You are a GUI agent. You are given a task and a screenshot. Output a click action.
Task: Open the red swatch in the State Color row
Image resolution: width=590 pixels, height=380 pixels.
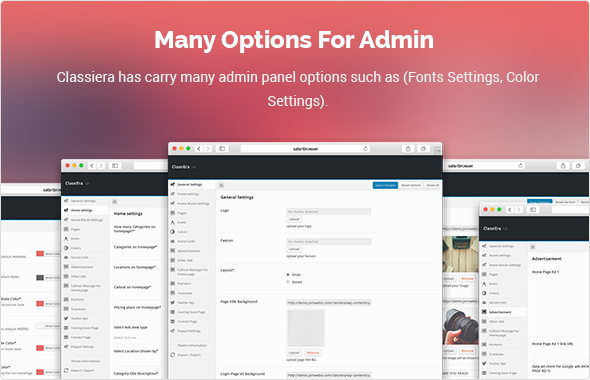coord(40,303)
